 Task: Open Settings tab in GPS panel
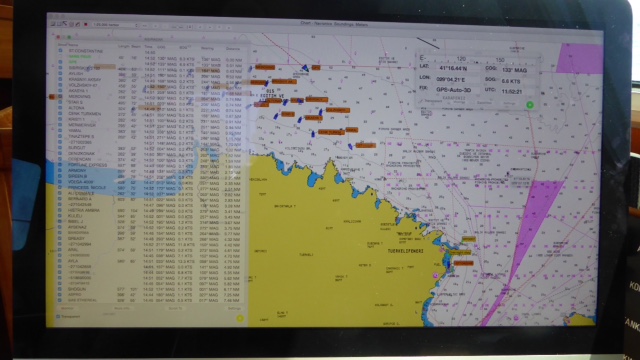click(x=509, y=103)
